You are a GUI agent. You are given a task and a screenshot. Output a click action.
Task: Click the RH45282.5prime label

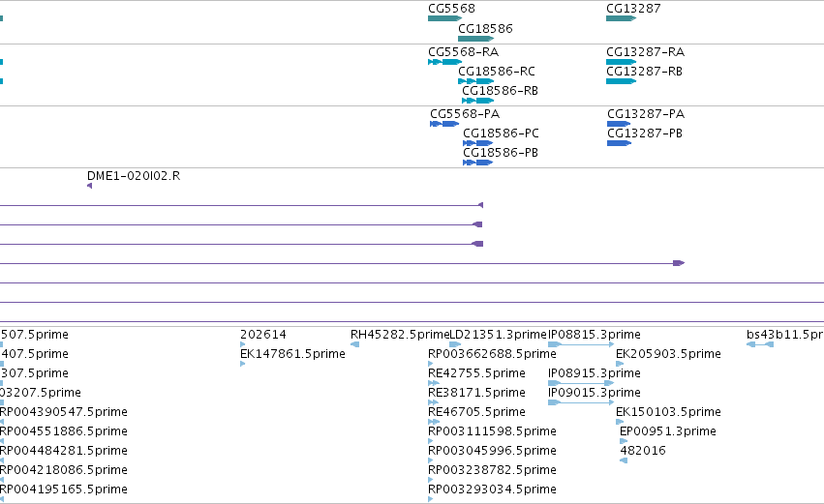[400, 335]
